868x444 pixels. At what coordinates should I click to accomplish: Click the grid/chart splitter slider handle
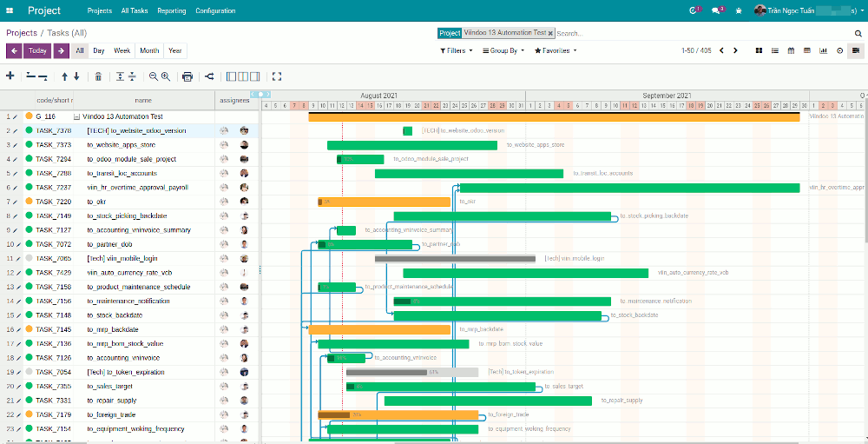click(260, 270)
